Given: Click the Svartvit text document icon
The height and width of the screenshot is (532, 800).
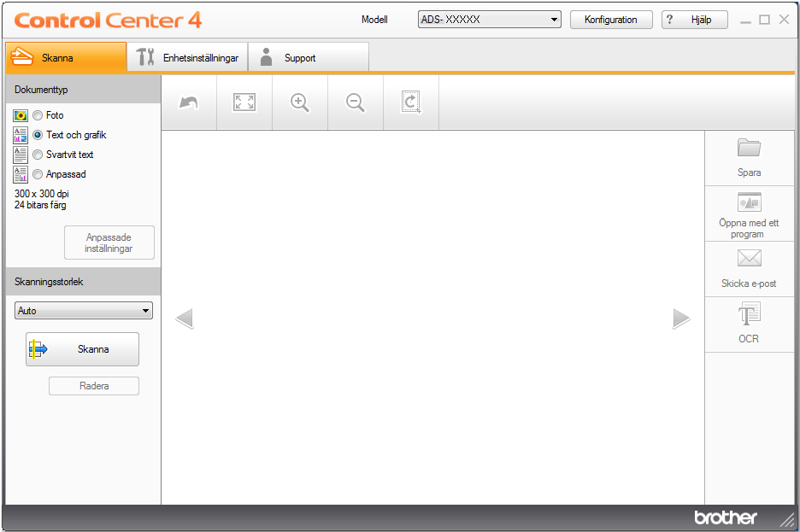Looking at the screenshot, I should (21, 155).
